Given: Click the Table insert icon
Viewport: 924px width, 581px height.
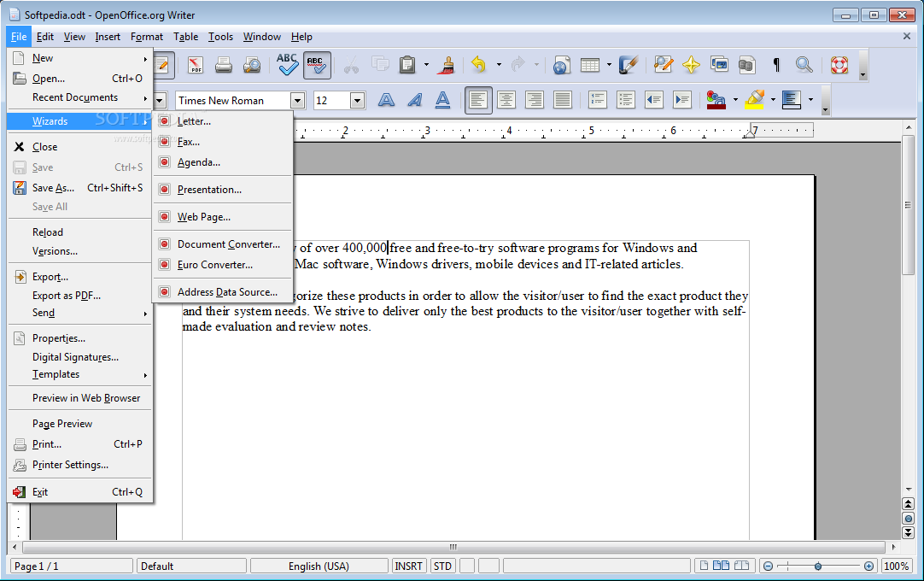Looking at the screenshot, I should 590,65.
